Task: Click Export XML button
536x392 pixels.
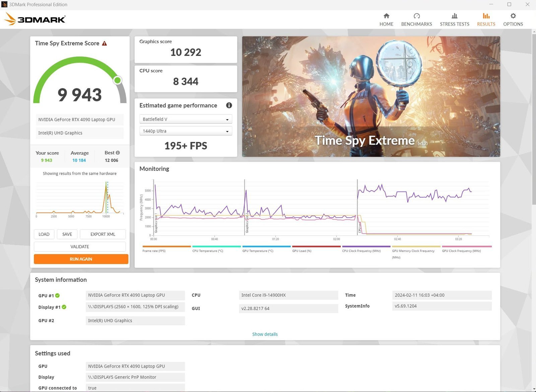Action: click(103, 234)
